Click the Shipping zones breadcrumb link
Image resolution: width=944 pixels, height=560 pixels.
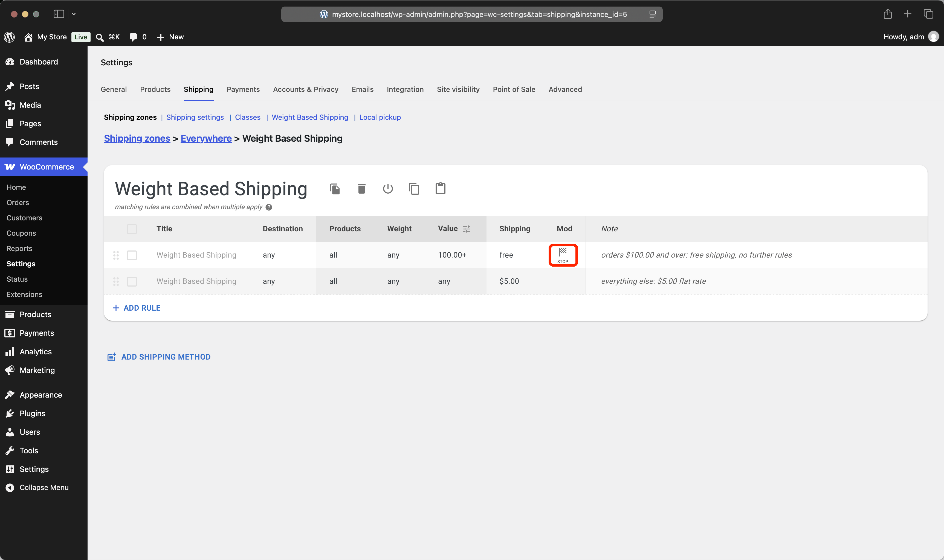[137, 138]
